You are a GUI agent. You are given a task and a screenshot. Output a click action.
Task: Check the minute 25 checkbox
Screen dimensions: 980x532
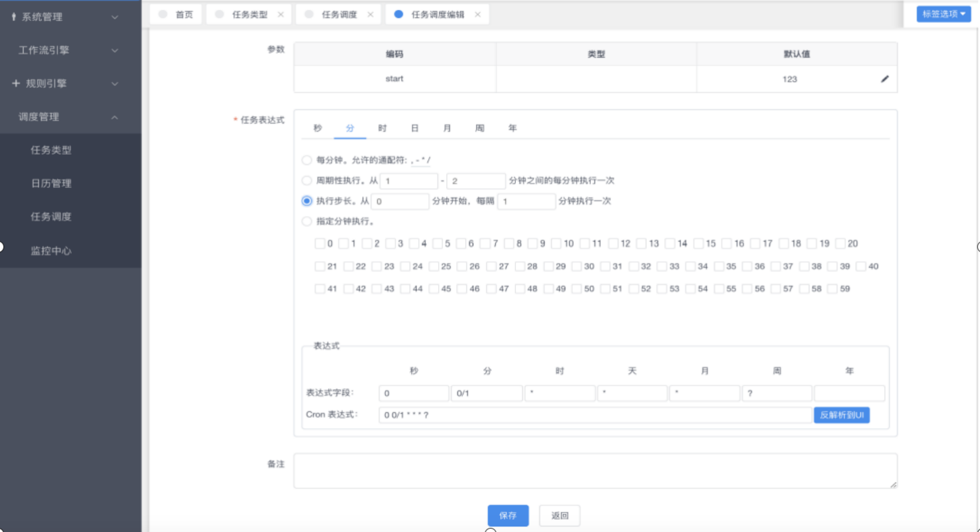[x=434, y=267]
